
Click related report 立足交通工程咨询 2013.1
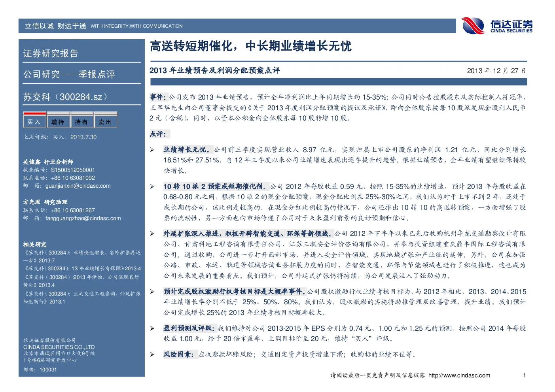click(82, 298)
